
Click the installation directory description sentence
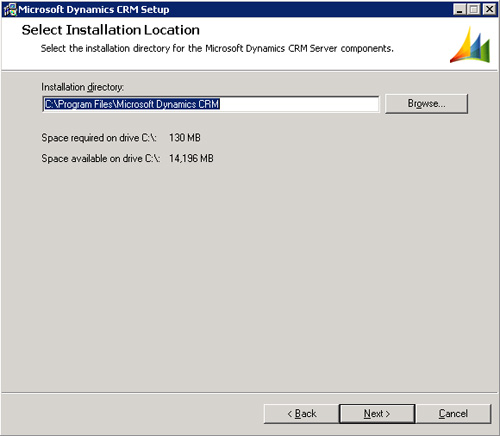(x=217, y=49)
